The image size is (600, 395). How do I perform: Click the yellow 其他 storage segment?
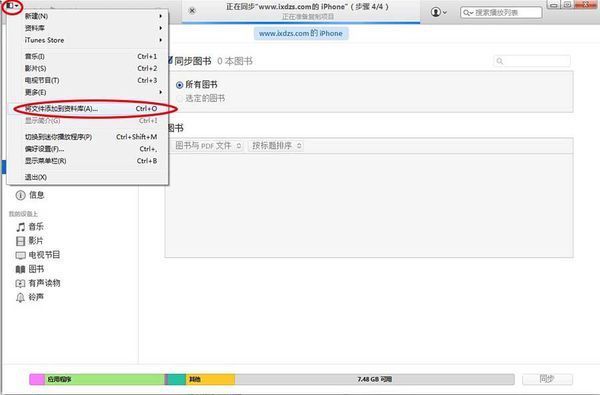point(210,379)
